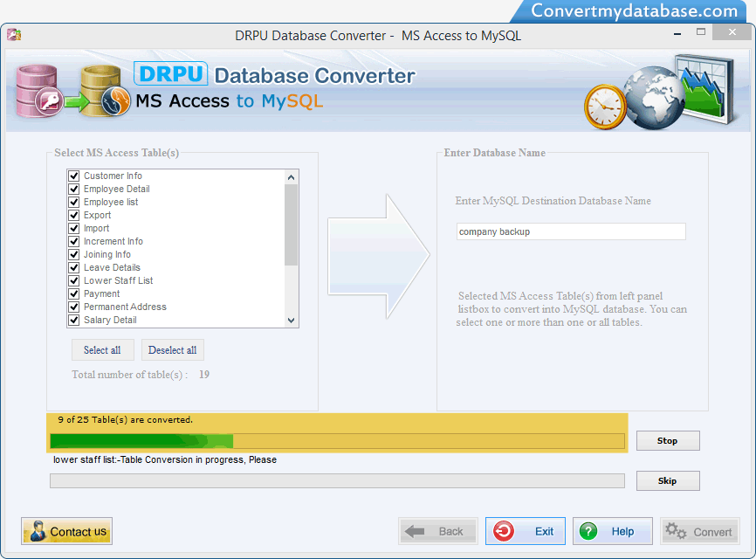Click the Select all button

pyautogui.click(x=103, y=350)
